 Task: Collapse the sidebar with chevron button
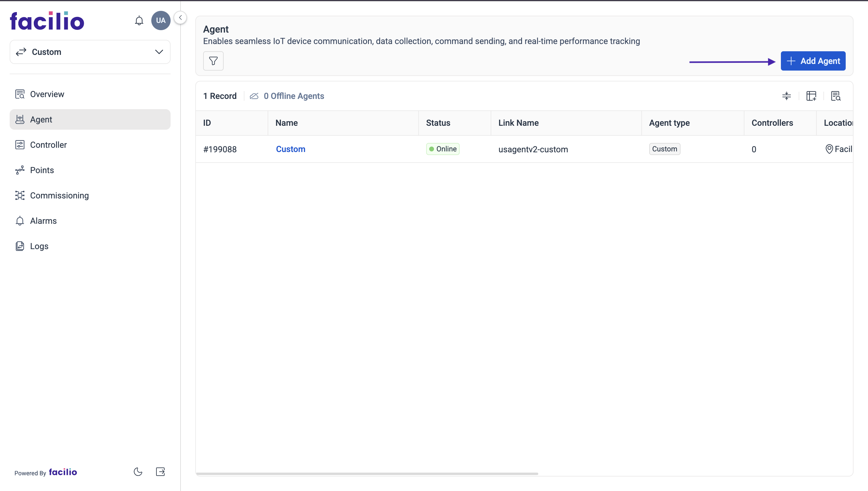[x=180, y=17]
